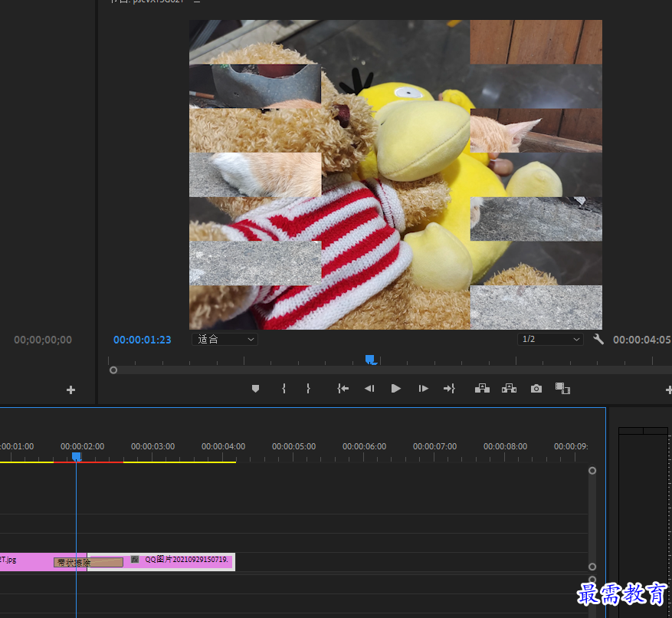672x618 pixels.
Task: Click the top timeline vertical zoom handle
Action: tap(592, 471)
